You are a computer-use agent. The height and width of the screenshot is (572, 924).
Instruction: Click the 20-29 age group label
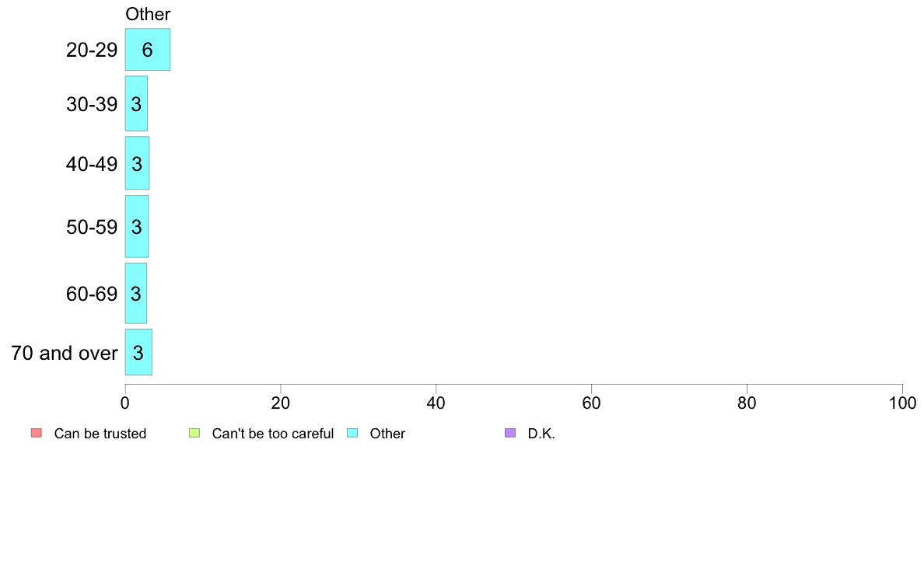(x=92, y=50)
